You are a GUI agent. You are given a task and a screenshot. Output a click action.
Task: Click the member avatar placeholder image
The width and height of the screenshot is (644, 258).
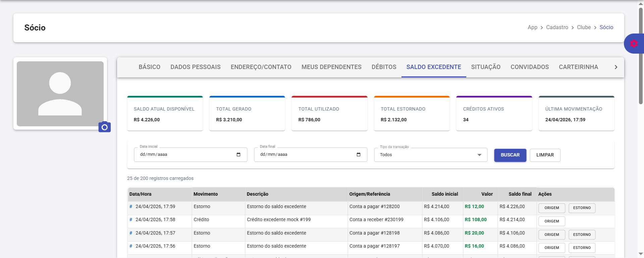[60, 94]
